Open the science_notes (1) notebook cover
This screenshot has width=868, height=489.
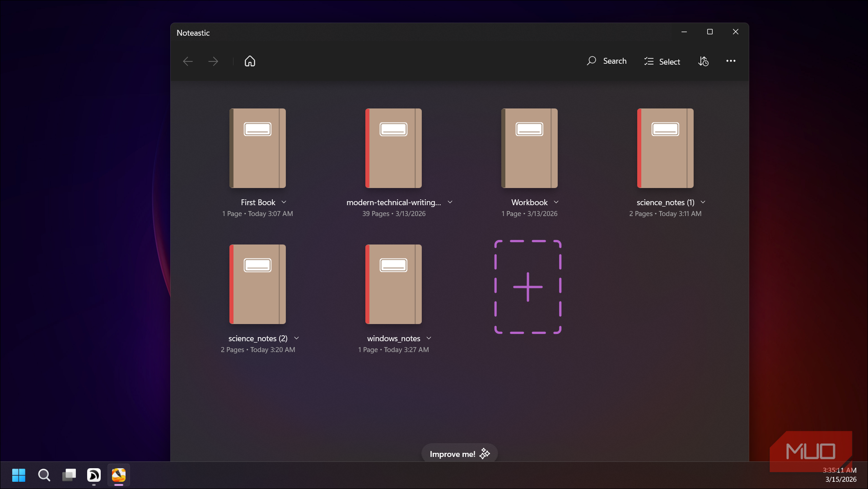tap(665, 148)
